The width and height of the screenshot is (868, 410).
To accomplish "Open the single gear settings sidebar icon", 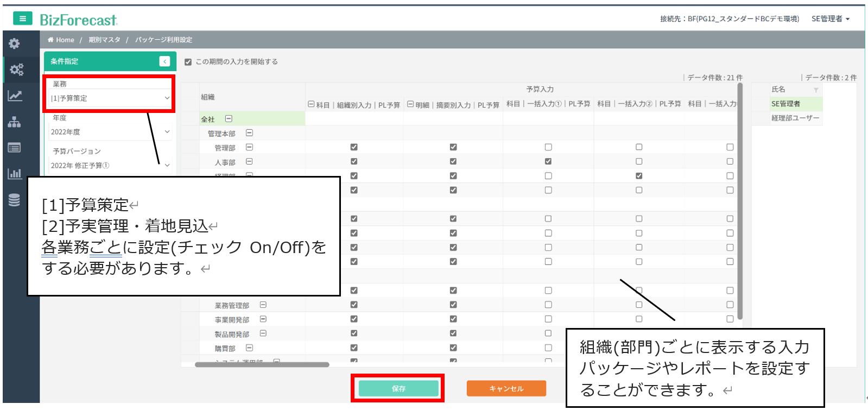I will (15, 43).
